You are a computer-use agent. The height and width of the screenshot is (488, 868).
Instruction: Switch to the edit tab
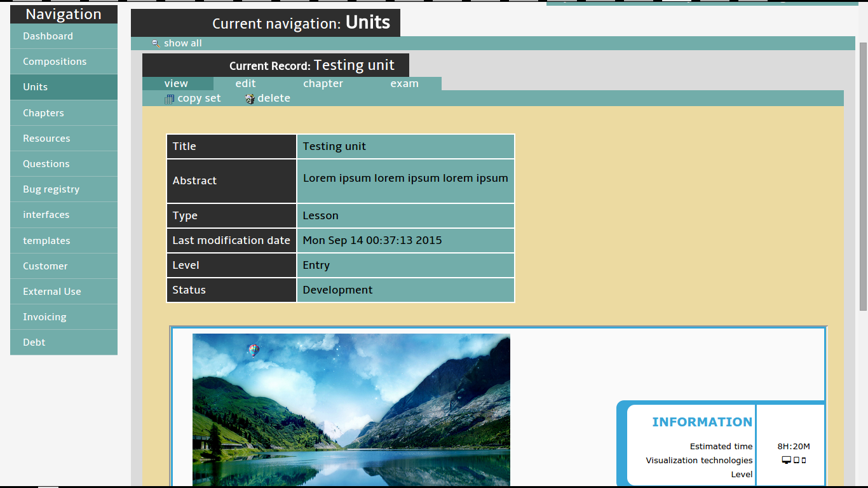pyautogui.click(x=245, y=84)
